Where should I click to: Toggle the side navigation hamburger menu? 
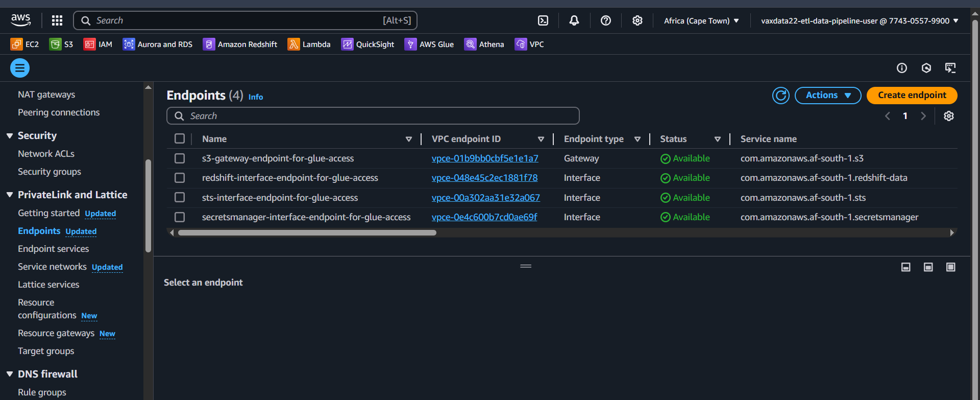tap(20, 68)
